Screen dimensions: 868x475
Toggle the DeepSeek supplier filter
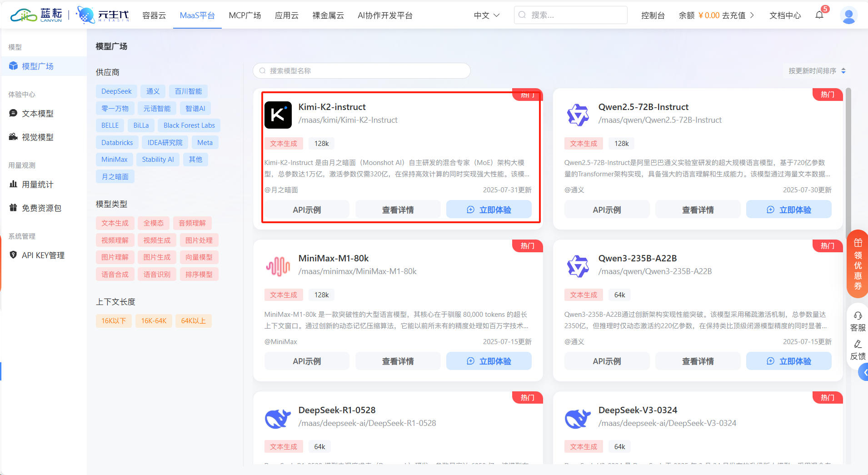point(116,91)
